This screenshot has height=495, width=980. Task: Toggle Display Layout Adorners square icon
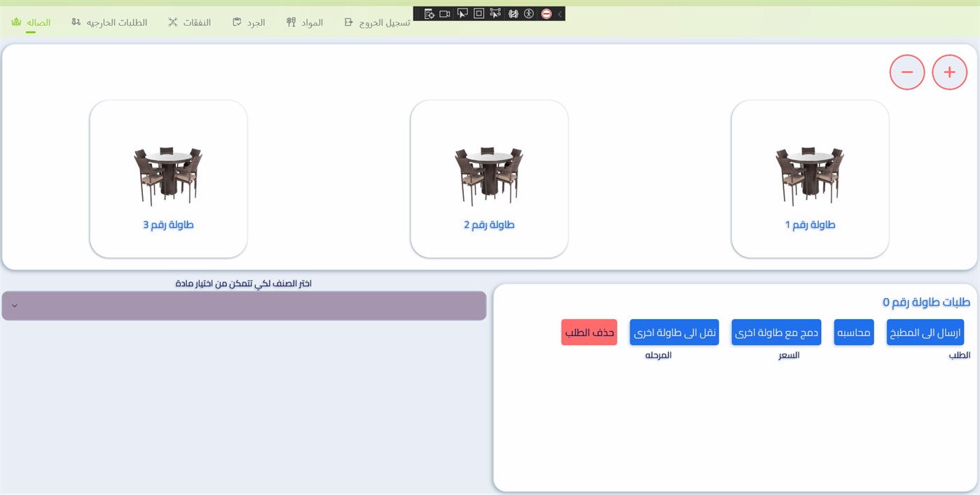(479, 13)
